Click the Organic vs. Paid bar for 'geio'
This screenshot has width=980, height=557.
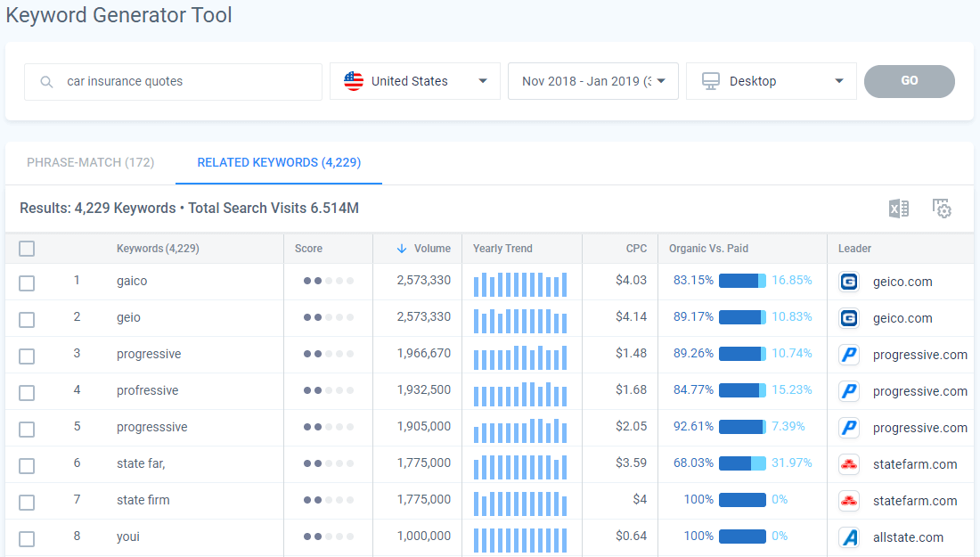pyautogui.click(x=740, y=317)
